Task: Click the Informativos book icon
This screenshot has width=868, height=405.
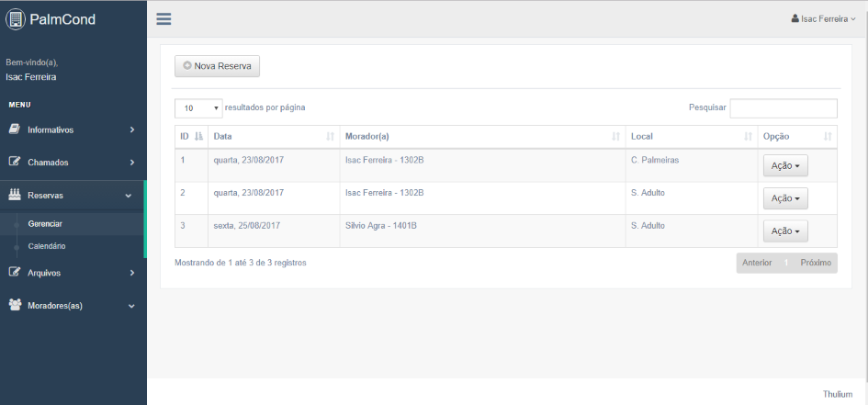Action: [x=15, y=129]
